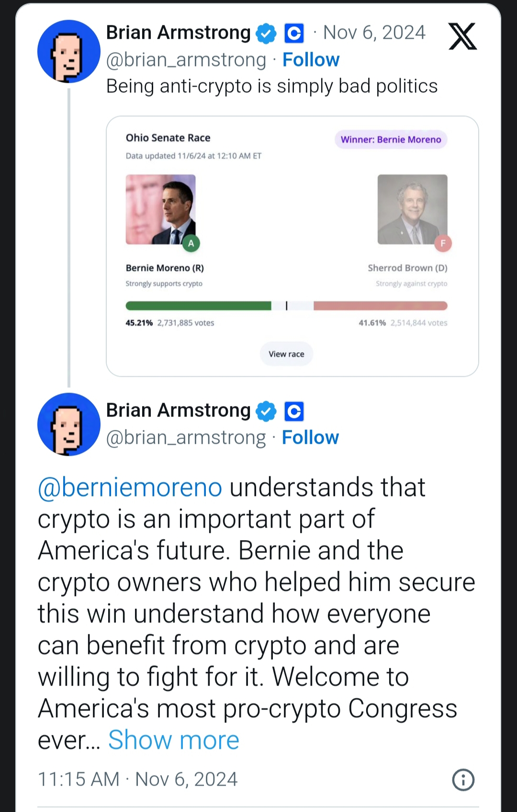Click the Nov 6, 2024 date at top
Viewport: 517px width, 812px height.
coord(374,33)
